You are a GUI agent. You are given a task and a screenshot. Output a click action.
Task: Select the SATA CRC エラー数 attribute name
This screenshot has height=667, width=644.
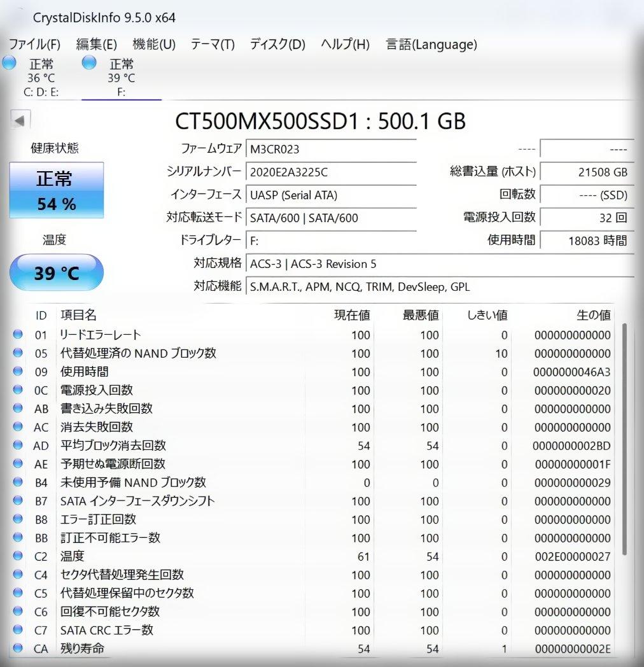tap(107, 630)
